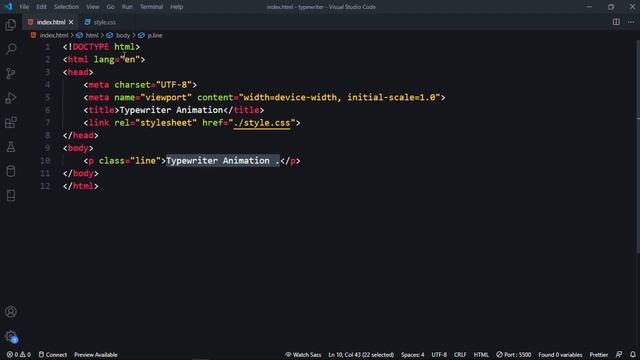Click the "UTF-8" charset value on line 4

click(x=174, y=85)
